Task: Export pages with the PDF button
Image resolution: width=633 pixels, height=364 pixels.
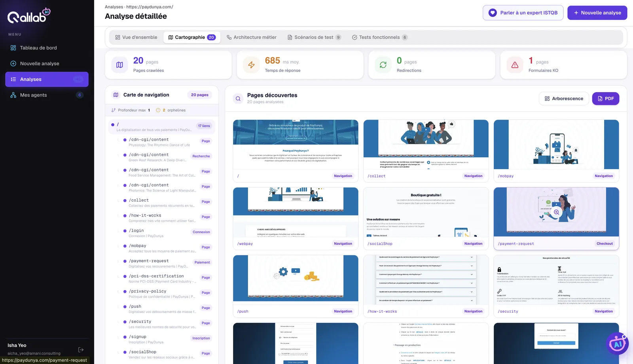Action: [606, 99]
